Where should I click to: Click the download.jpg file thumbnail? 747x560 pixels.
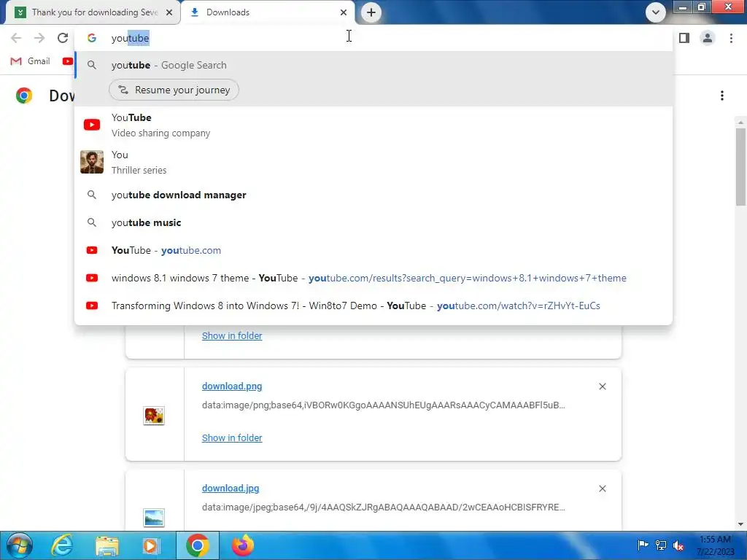(x=154, y=518)
